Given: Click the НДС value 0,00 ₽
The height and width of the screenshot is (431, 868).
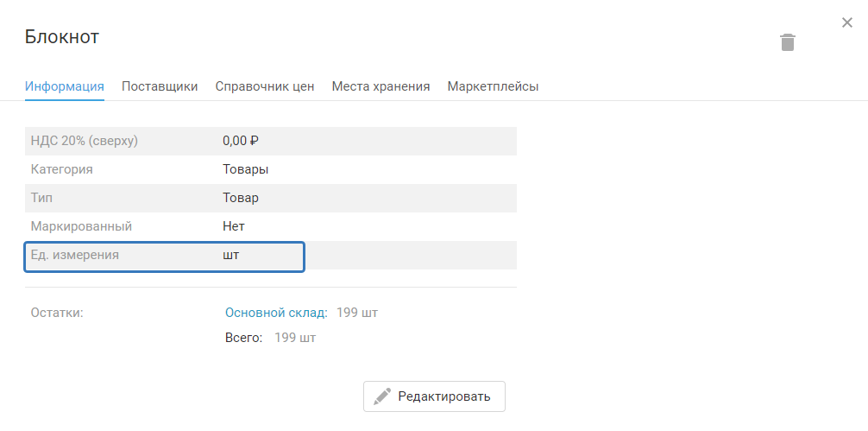Looking at the screenshot, I should 241,141.
